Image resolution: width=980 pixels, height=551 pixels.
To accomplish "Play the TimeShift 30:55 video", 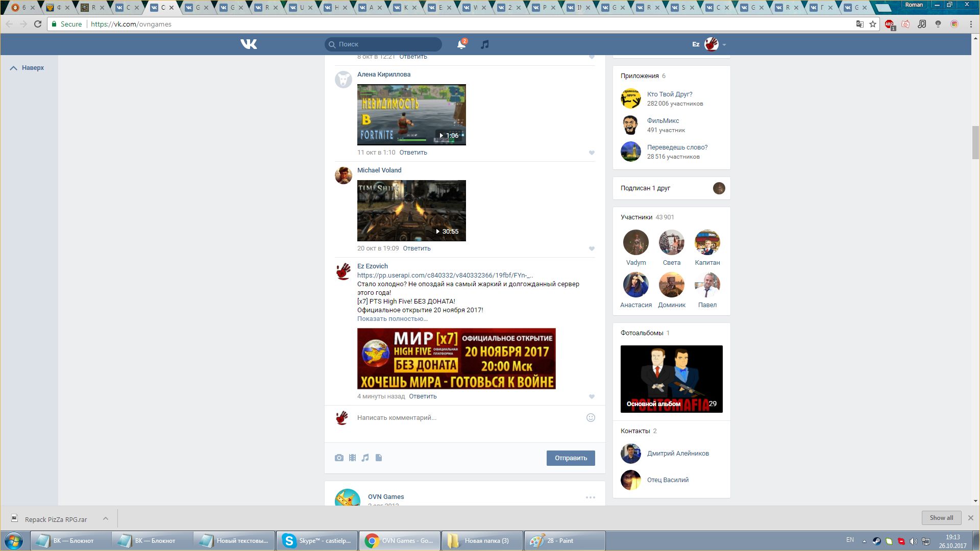I will point(411,210).
